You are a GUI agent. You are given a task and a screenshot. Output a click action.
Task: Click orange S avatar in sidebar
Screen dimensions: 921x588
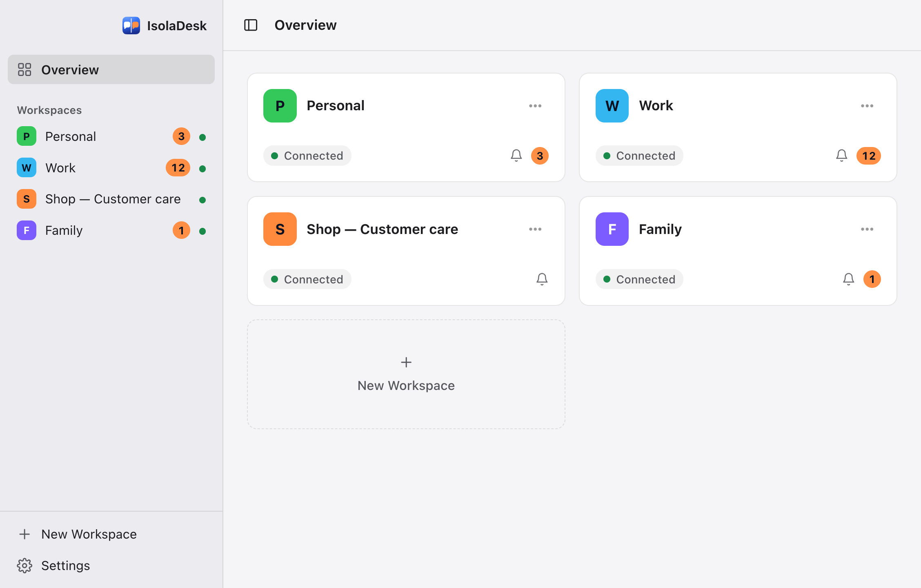coord(27,199)
